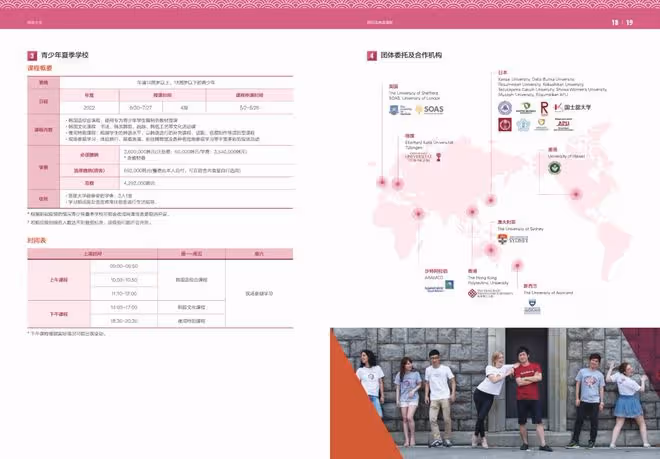Click the page number 18 in header
This screenshot has width=660, height=459.
tap(615, 22)
